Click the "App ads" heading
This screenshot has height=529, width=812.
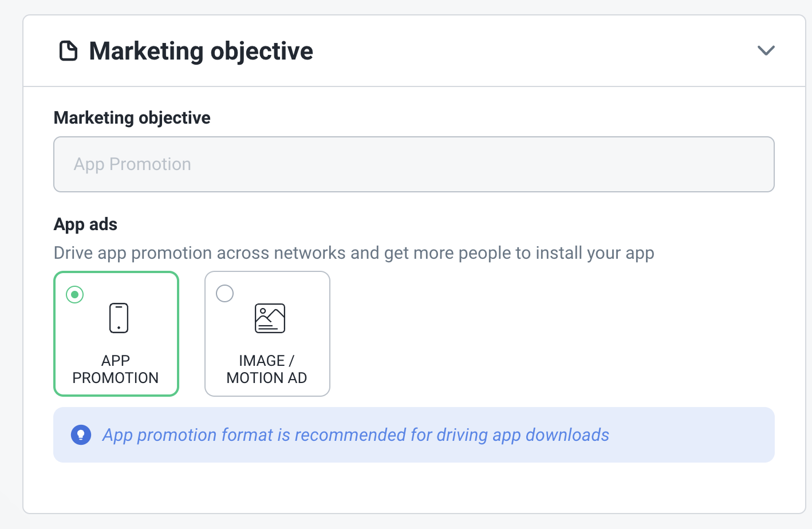point(85,224)
